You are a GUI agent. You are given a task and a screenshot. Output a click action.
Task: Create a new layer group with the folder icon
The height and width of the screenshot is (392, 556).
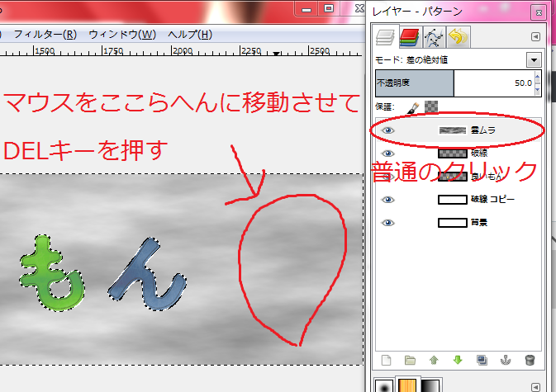(410, 361)
